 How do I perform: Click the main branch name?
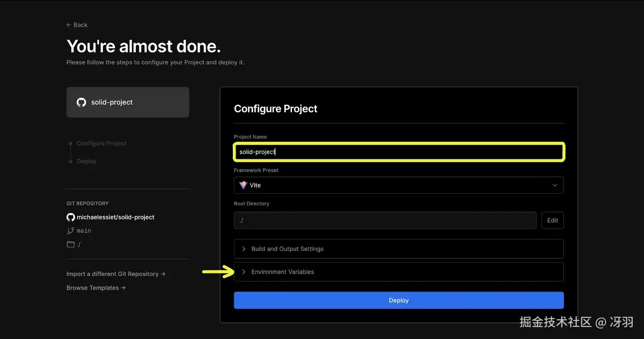point(84,231)
